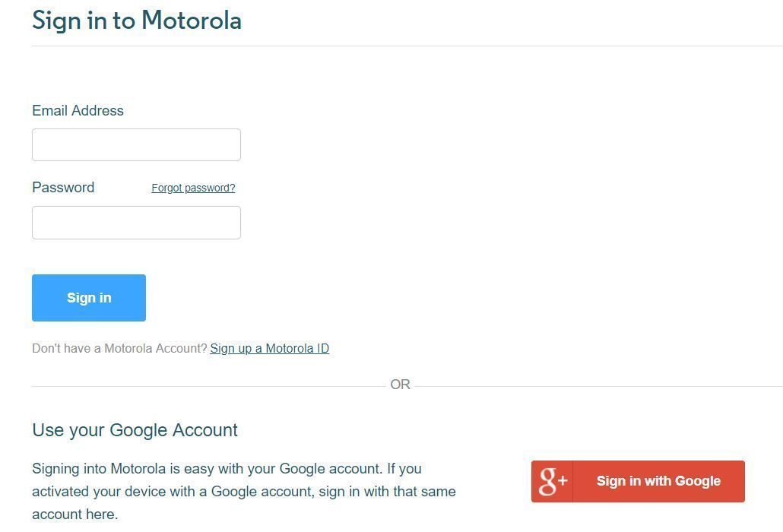
Task: Click the Password field label
Action: (63, 187)
